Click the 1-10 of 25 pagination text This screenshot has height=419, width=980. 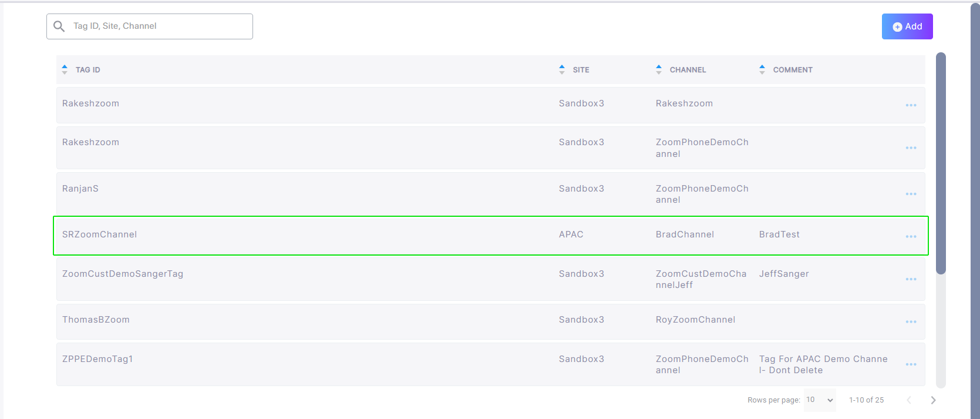(866, 400)
